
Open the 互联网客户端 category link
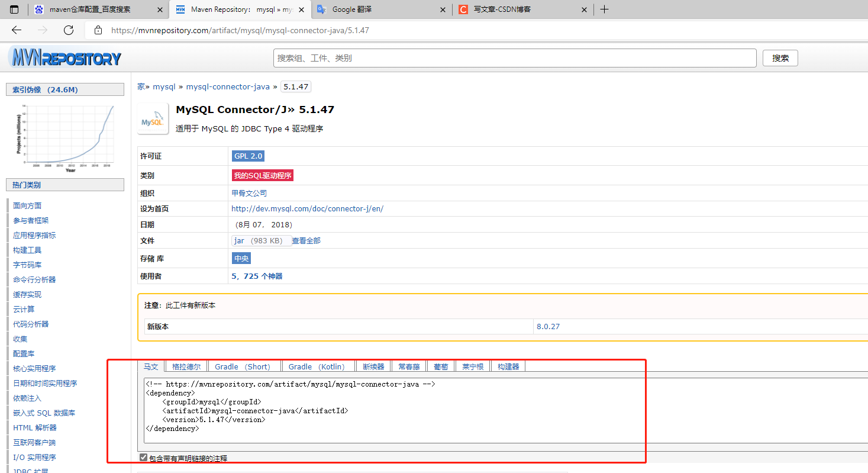point(34,443)
